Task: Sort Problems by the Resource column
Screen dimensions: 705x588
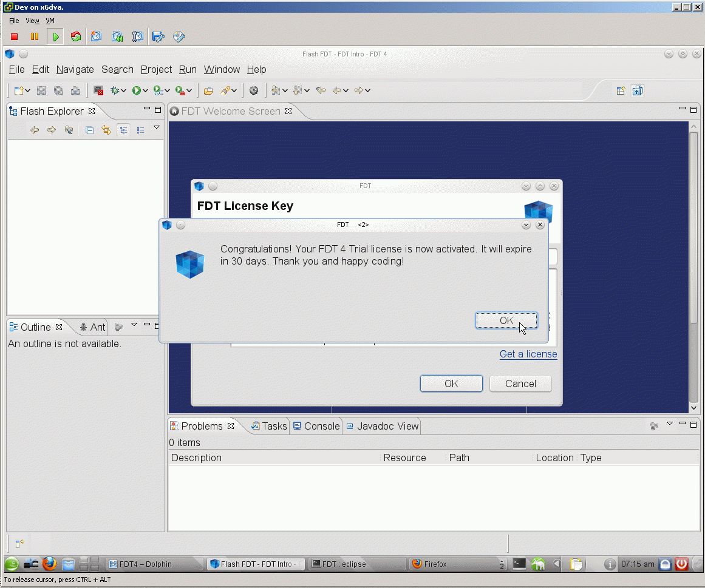Action: pos(413,458)
